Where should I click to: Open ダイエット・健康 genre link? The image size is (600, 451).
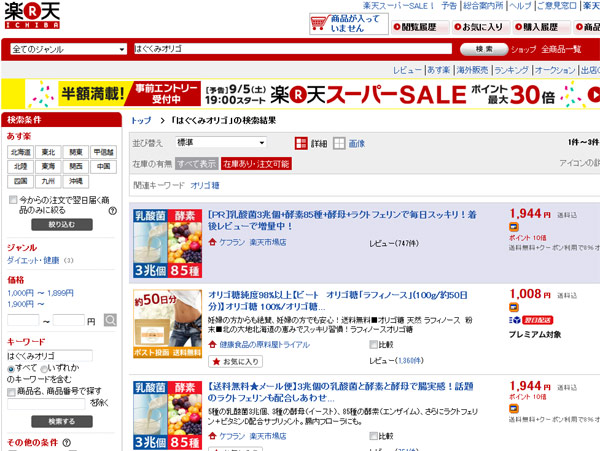tap(33, 261)
